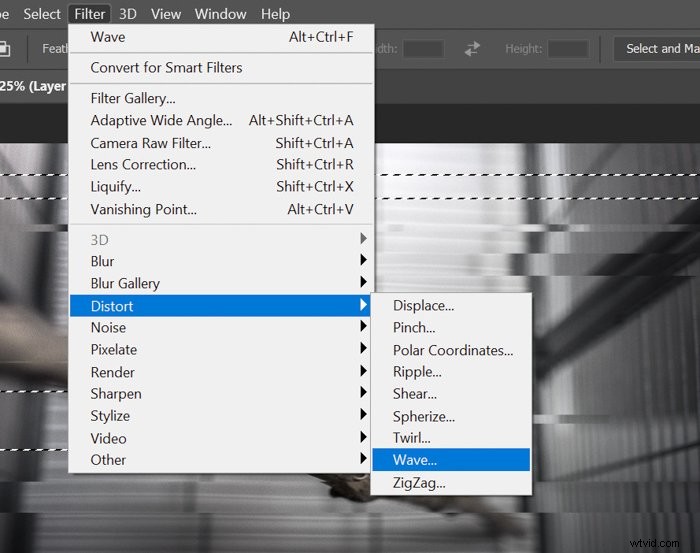Click the Select and Mask button
The width and height of the screenshot is (700, 553).
[657, 49]
